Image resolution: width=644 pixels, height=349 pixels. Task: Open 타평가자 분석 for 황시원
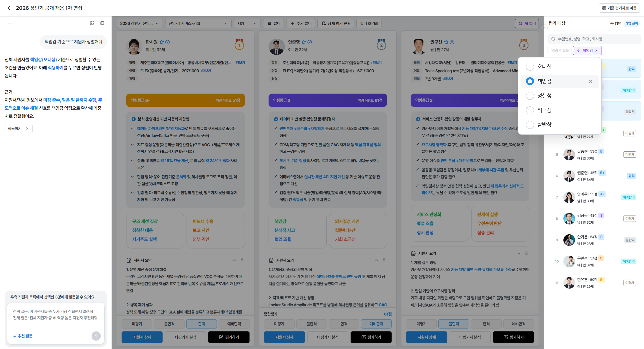coord(185,337)
